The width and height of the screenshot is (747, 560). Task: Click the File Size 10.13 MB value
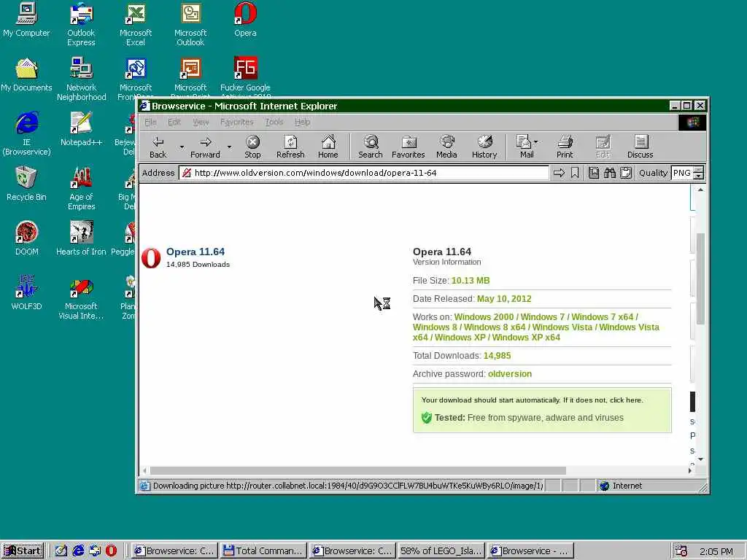point(471,281)
